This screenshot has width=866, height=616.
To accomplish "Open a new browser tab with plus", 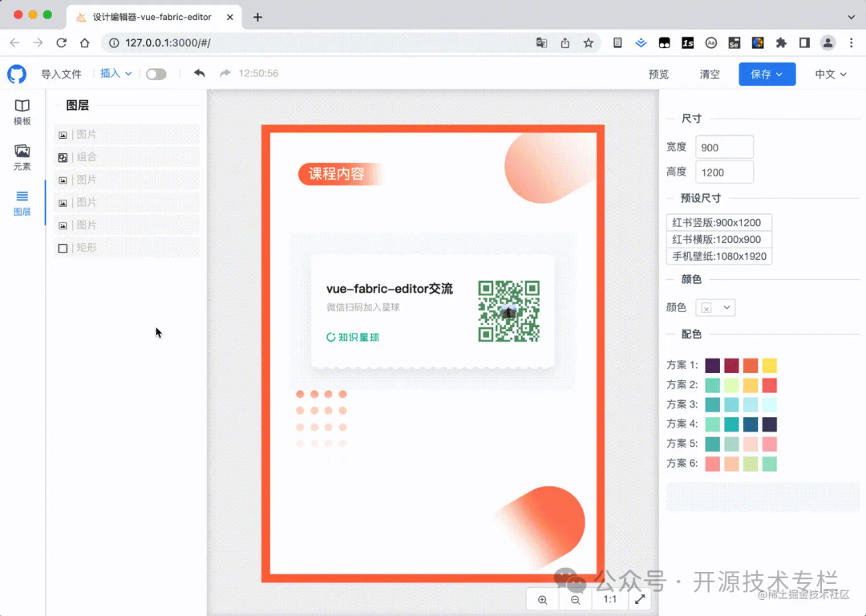I will pyautogui.click(x=257, y=17).
